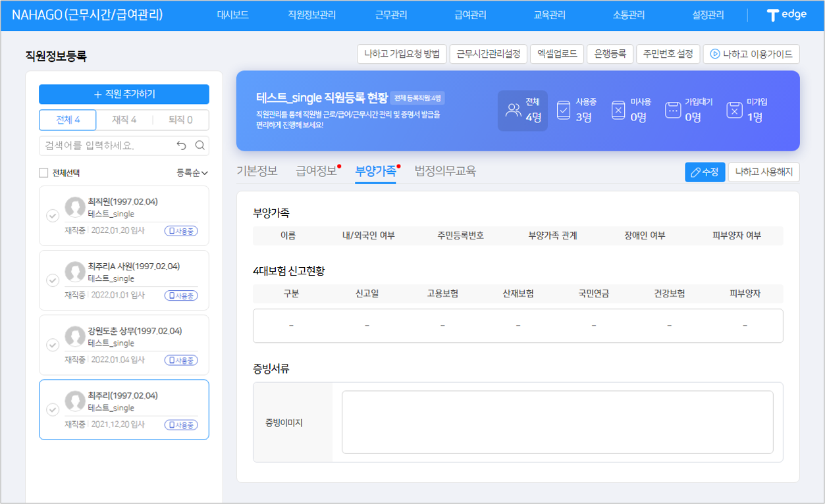This screenshot has width=825, height=504.
Task: Click the avatar of 최직원
Action: point(75,208)
